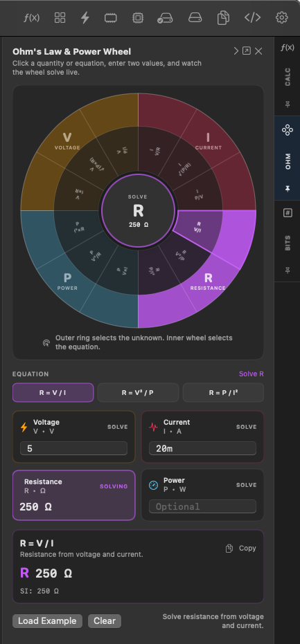This screenshot has height=644, width=300.
Task: Click SOLVE on the Voltage card
Action: 118,427
